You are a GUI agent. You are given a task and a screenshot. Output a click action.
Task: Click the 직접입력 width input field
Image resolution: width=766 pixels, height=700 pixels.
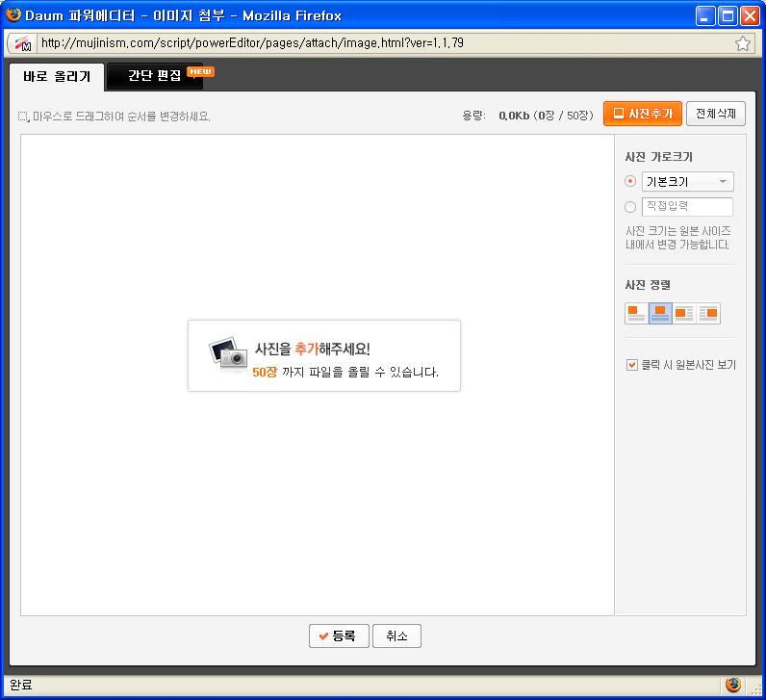(687, 206)
